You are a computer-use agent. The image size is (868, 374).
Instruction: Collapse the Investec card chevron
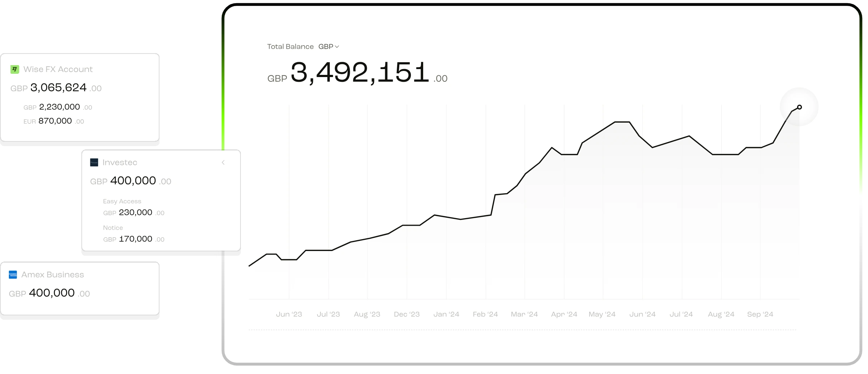click(223, 163)
